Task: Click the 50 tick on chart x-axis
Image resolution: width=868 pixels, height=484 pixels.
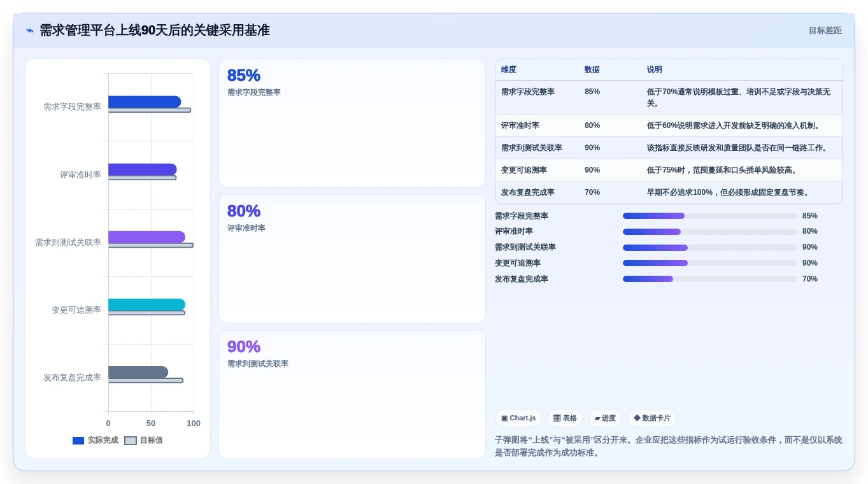Action: pyautogui.click(x=151, y=423)
